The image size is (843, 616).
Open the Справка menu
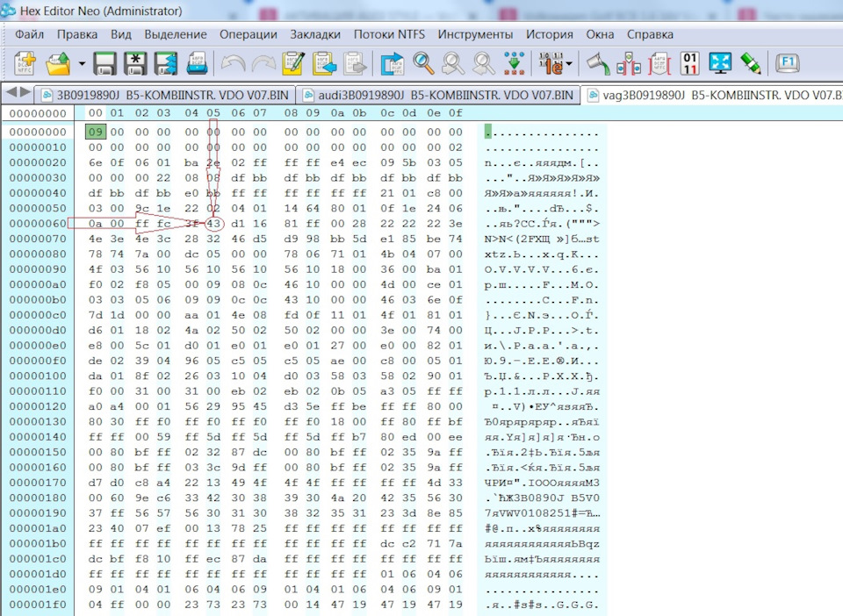(650, 34)
